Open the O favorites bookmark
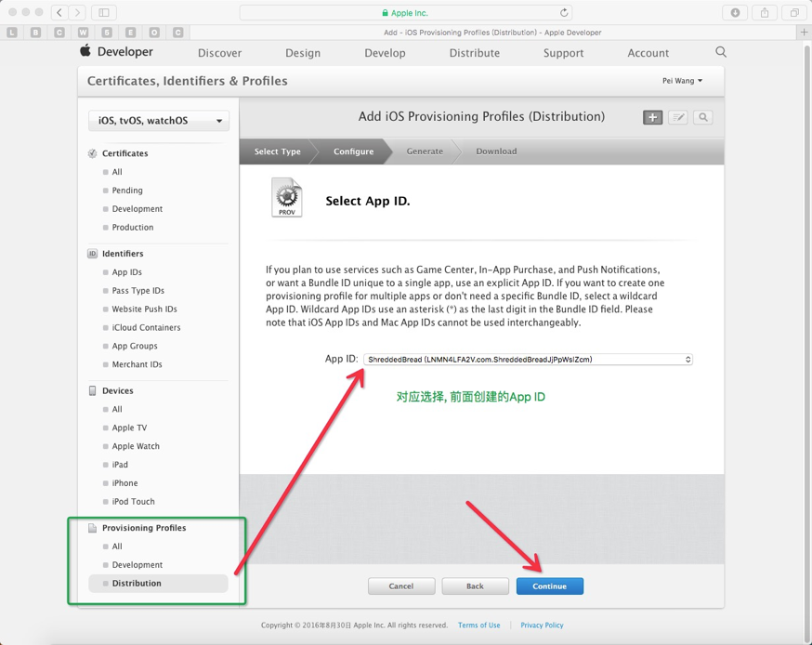Screen dimensions: 812x645 click(x=154, y=33)
